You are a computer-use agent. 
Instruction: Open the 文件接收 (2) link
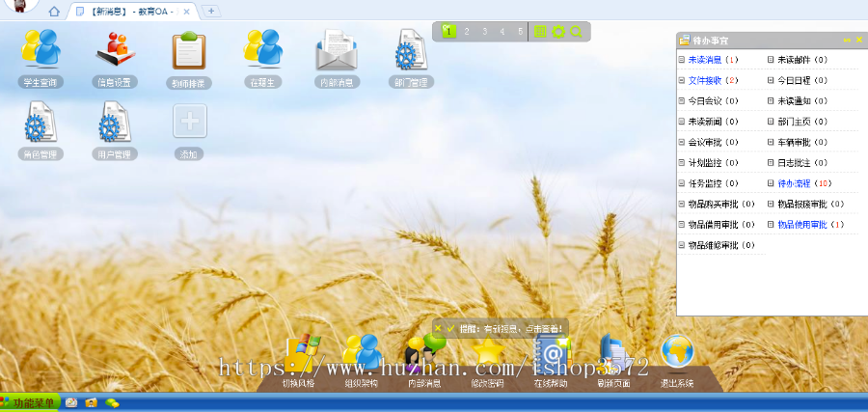713,80
